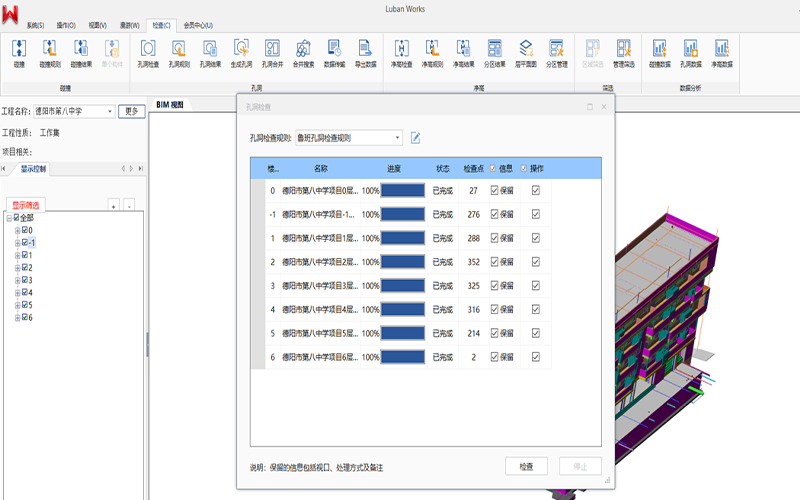The image size is (800, 500).
Task: Click the 更多 button
Action: (x=132, y=111)
